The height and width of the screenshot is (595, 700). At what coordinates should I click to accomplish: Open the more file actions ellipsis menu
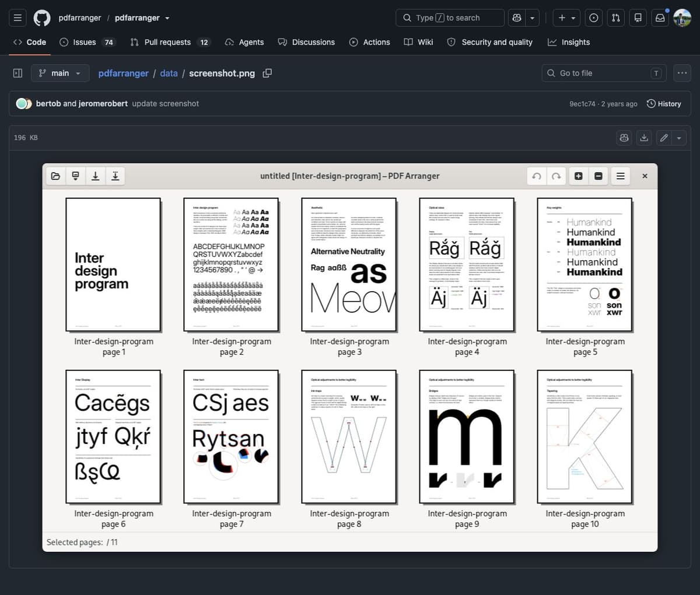[x=682, y=73]
